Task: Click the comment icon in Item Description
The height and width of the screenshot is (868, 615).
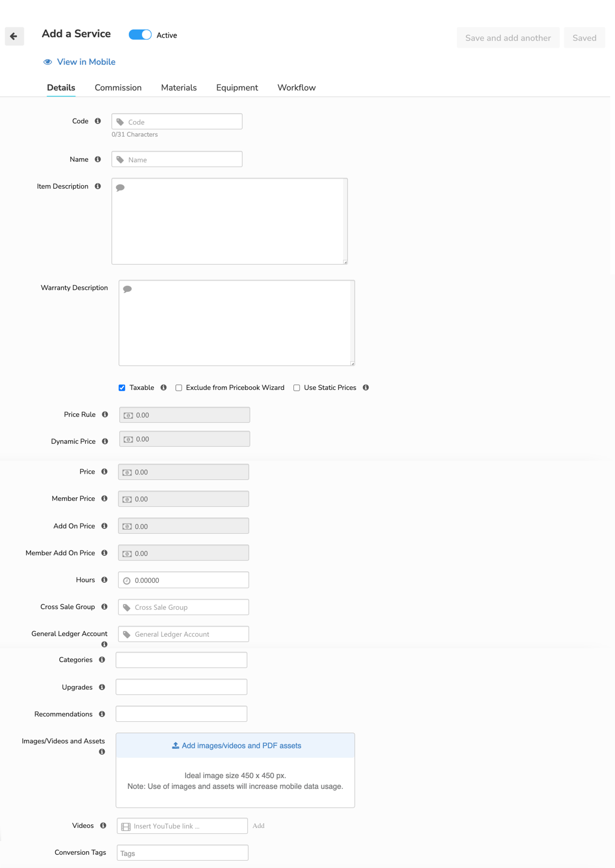Action: click(x=121, y=187)
